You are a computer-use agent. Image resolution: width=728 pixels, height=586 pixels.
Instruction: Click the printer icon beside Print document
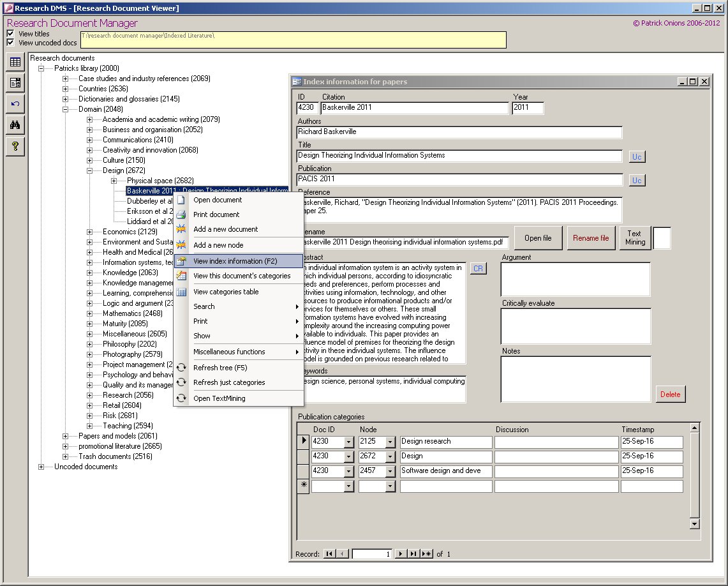point(181,214)
